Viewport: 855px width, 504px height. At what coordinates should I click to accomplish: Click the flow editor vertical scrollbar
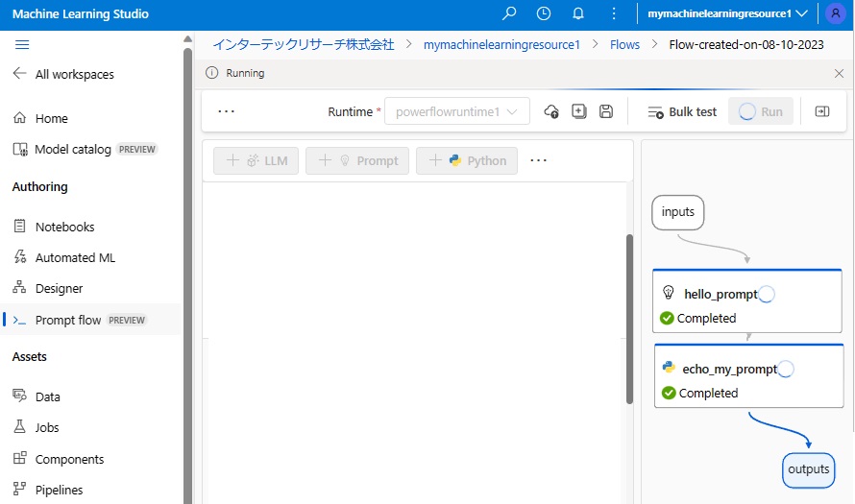629,320
